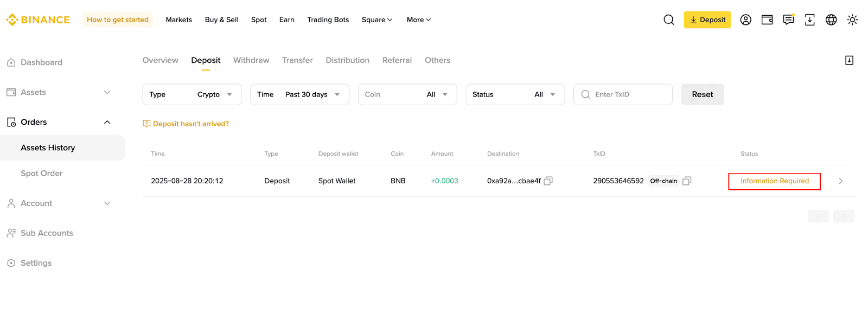The width and height of the screenshot is (868, 334).
Task: Click the app download icon in header
Action: 809,20
